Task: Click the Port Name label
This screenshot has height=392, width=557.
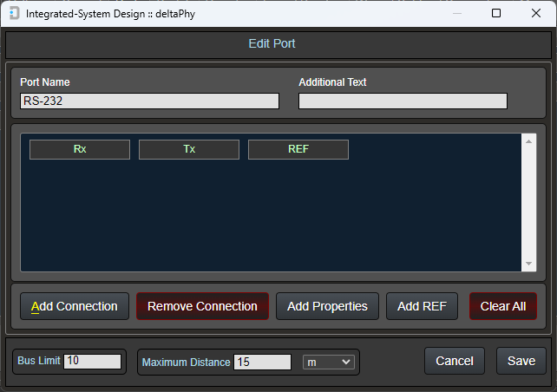Action: pos(45,82)
